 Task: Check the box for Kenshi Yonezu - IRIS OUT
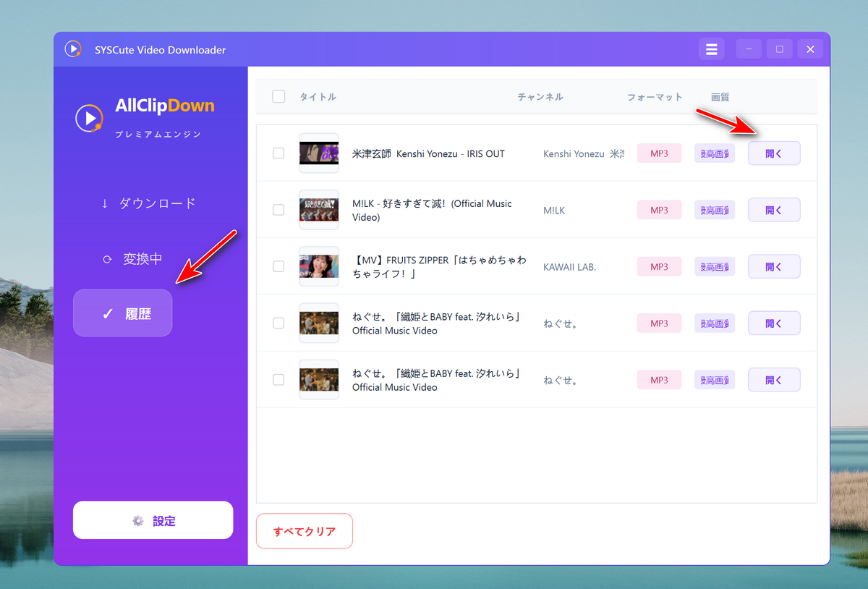(278, 153)
